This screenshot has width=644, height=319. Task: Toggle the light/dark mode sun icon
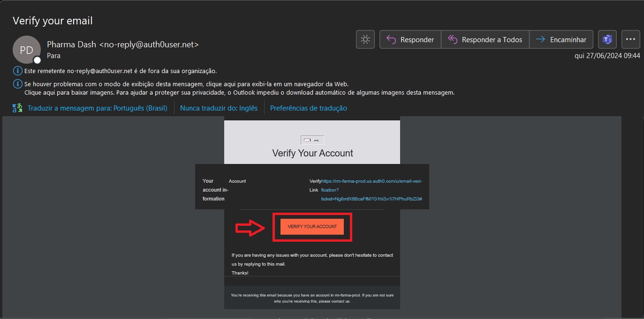[x=365, y=40]
